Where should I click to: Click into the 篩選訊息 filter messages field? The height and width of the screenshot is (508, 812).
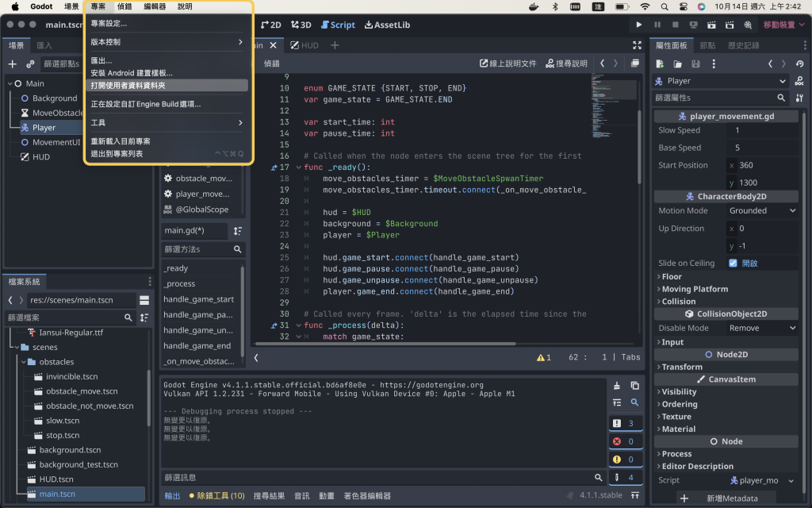point(385,477)
